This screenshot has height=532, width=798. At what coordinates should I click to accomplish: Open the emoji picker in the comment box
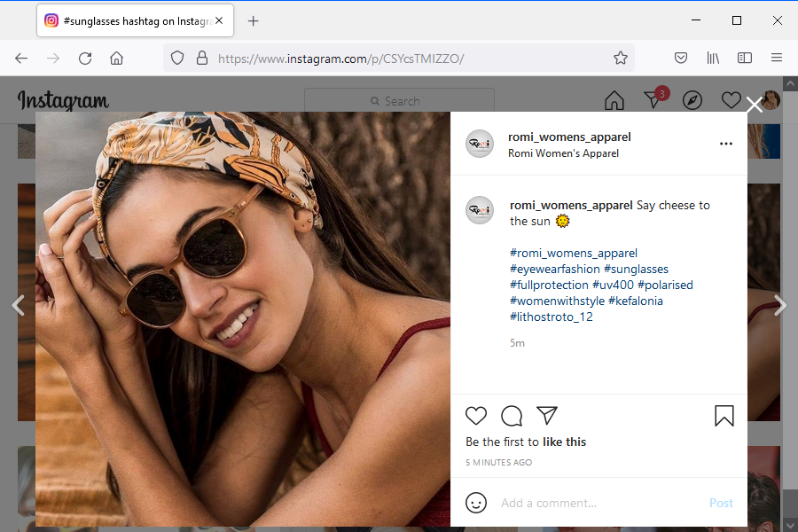point(476,503)
